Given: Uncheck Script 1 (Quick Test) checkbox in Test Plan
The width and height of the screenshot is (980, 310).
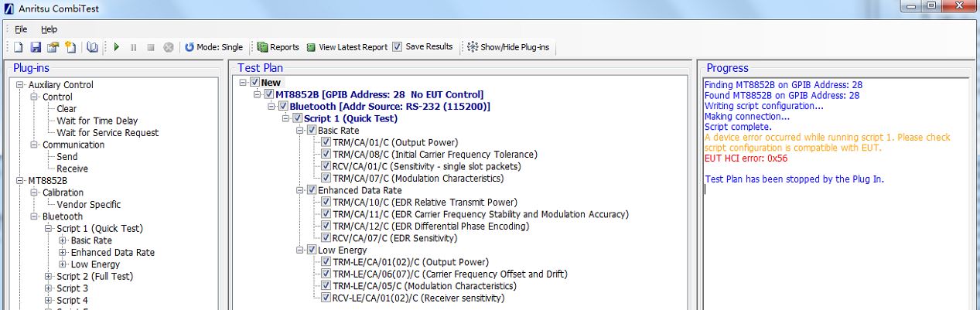Looking at the screenshot, I should pos(297,118).
